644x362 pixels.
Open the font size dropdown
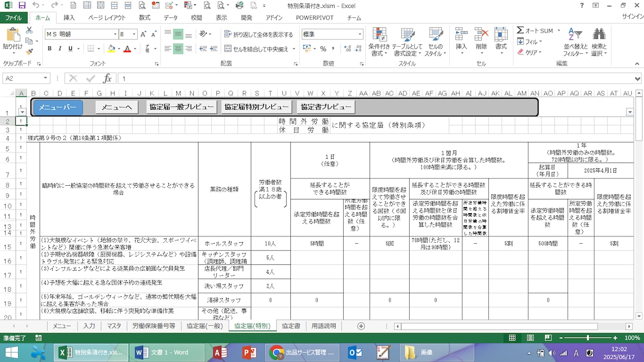(x=134, y=34)
